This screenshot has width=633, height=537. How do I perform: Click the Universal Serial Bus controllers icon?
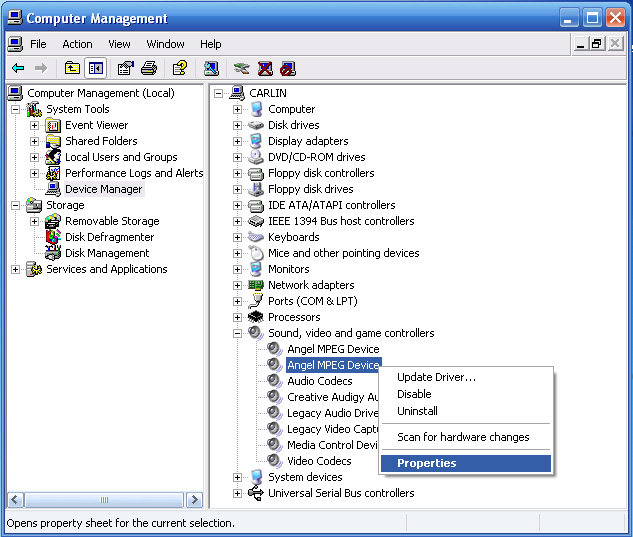click(256, 493)
